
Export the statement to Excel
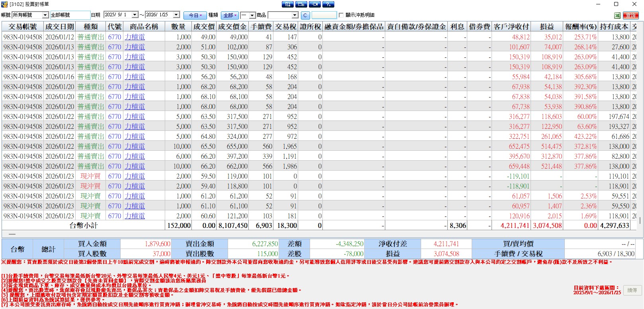pos(617,15)
